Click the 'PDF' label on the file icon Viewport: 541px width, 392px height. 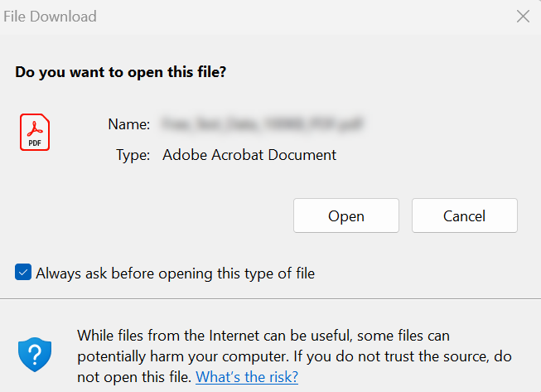pos(35,143)
